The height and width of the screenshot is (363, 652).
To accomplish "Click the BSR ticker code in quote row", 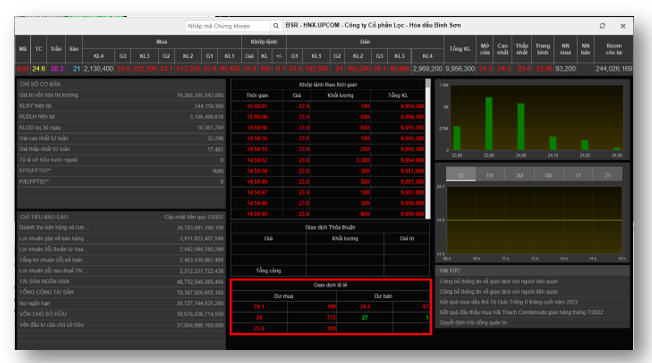I will (22, 69).
